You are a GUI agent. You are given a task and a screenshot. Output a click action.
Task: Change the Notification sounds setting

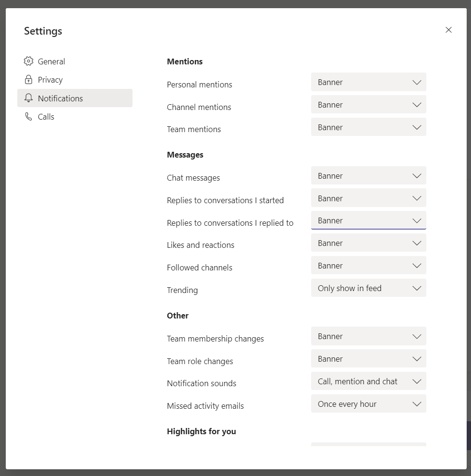(368, 381)
